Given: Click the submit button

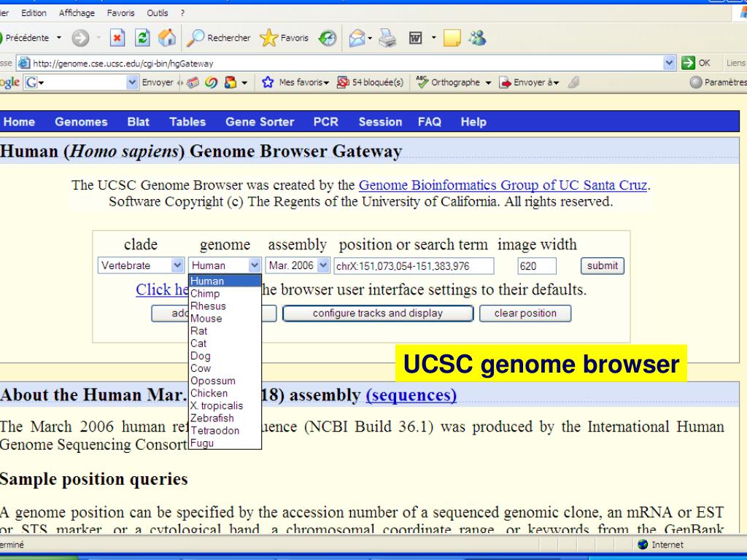Looking at the screenshot, I should point(602,265).
